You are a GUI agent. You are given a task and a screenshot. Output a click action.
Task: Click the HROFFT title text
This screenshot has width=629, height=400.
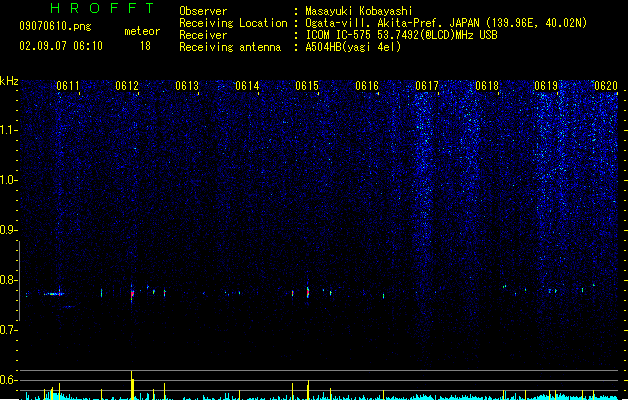click(102, 8)
